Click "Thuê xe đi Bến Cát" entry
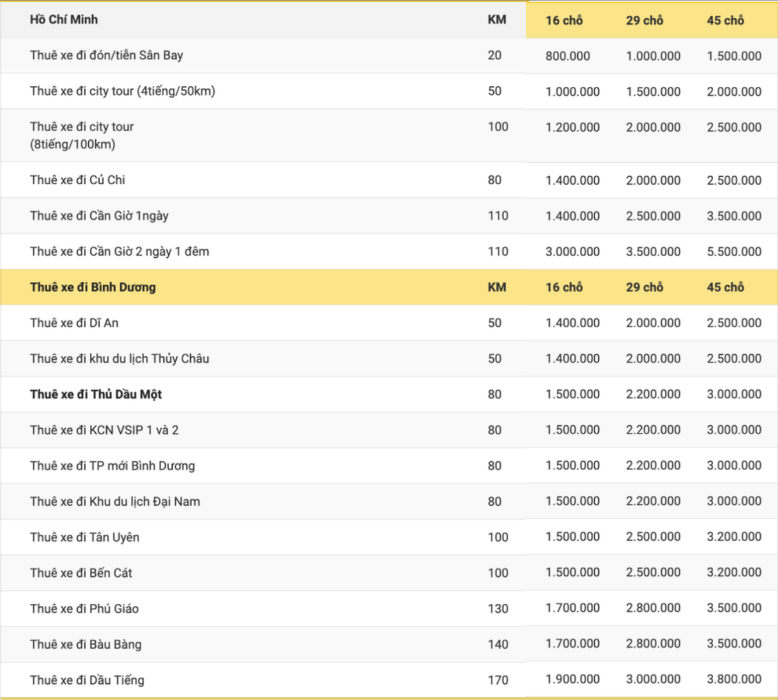 (81, 573)
